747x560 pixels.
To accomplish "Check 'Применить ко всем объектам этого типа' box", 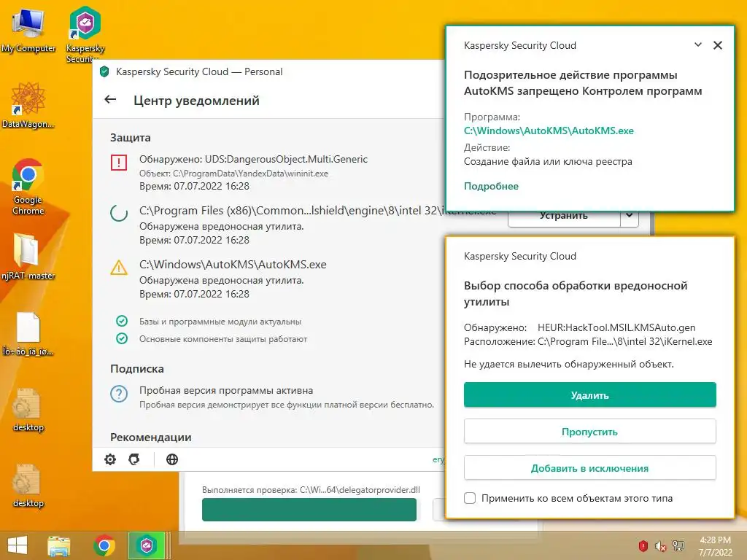I will 470,498.
